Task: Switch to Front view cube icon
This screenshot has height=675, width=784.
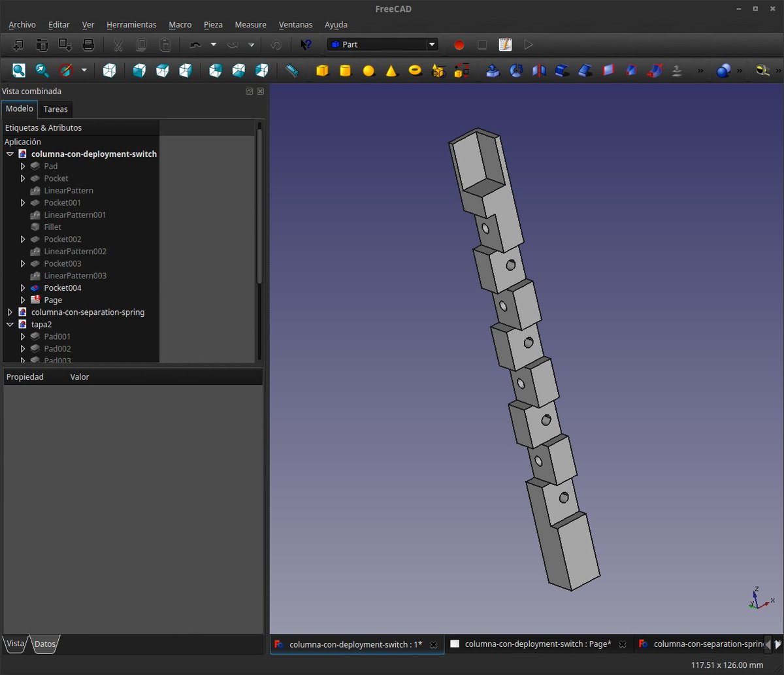Action: point(139,70)
